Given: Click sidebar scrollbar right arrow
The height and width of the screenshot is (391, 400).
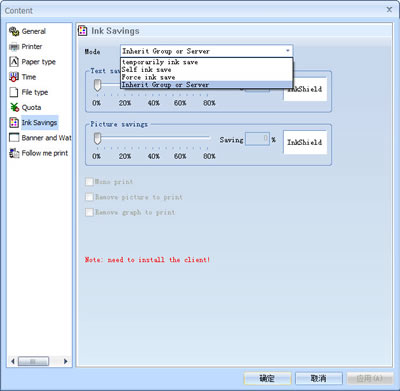Looking at the screenshot, I should [65, 361].
